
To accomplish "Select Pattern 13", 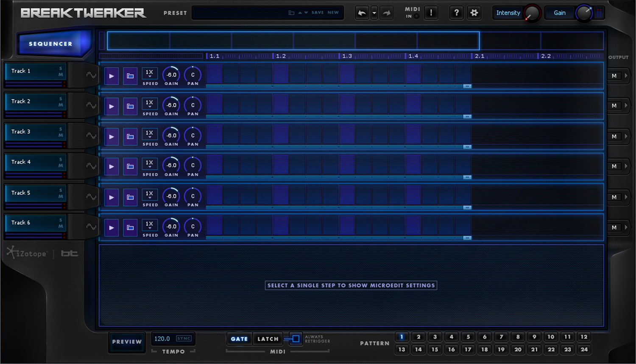I will pos(402,349).
